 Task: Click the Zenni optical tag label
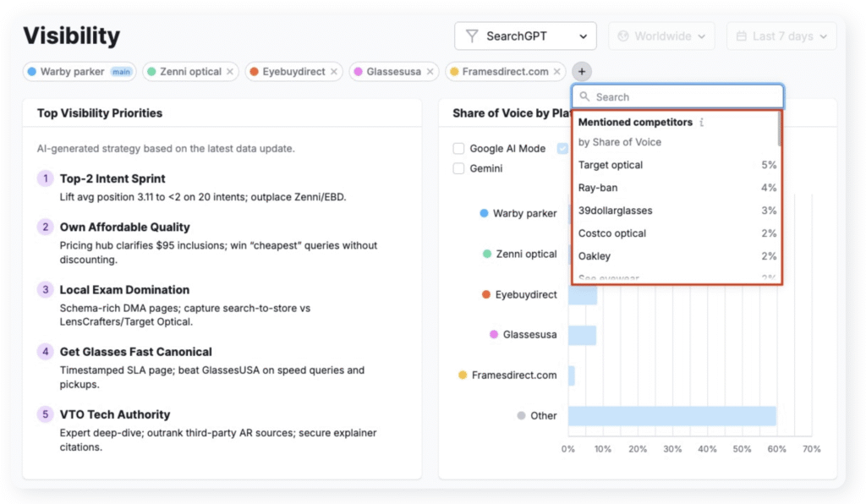[x=190, y=72]
